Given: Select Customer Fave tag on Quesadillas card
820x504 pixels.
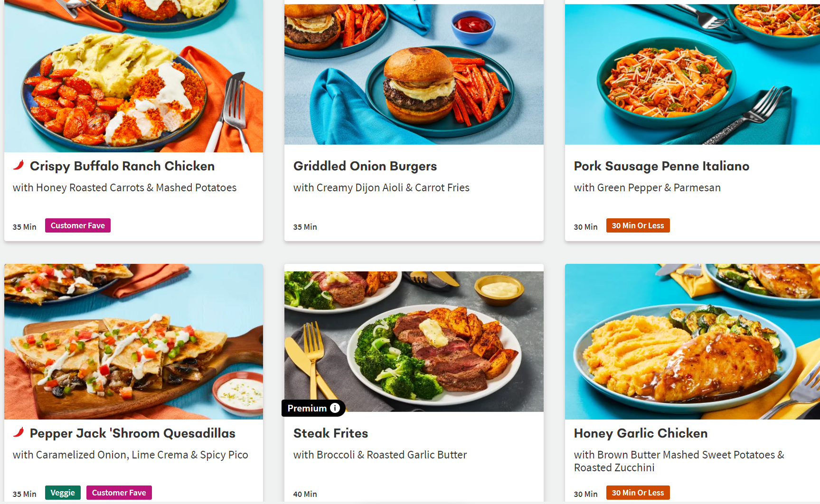Looking at the screenshot, I should [119, 493].
